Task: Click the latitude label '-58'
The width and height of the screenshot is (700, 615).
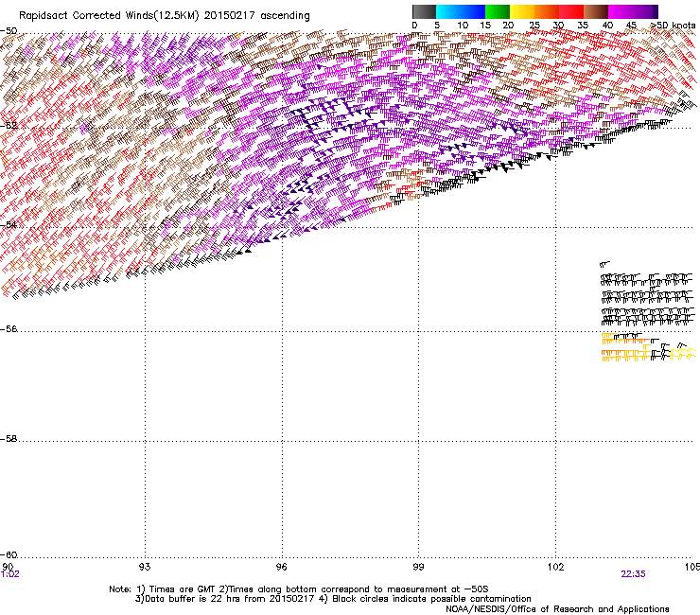Action: [x=9, y=439]
